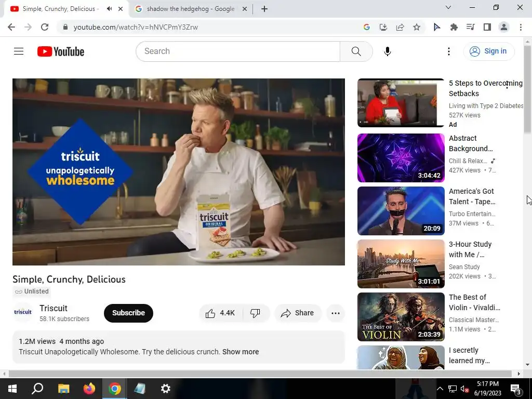Click the Unlisted badge
The image size is (532, 399).
point(32,291)
